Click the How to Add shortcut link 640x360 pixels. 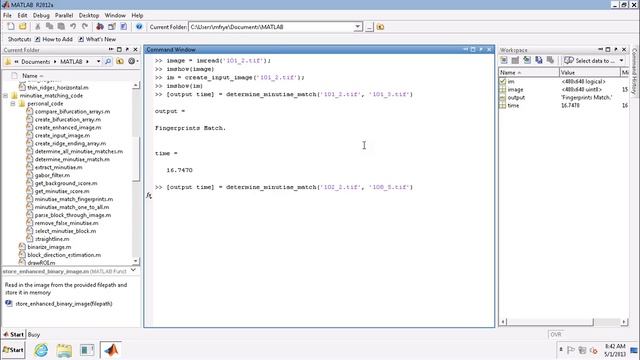(53, 39)
